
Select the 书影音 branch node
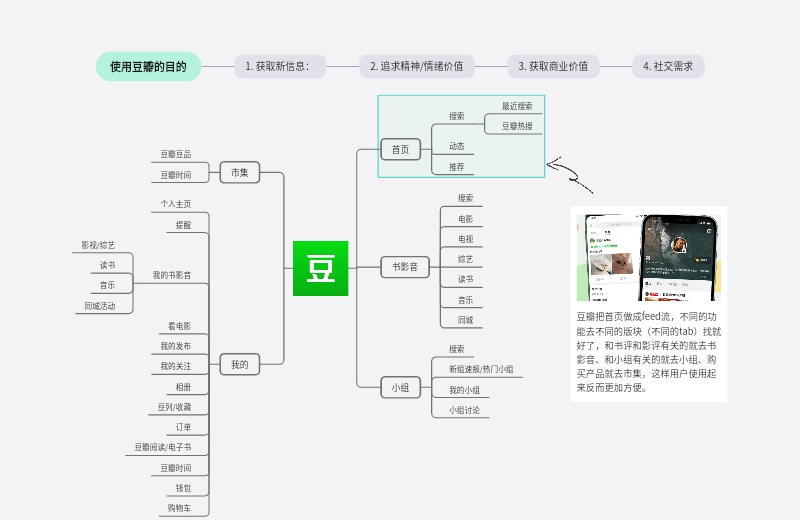point(405,267)
